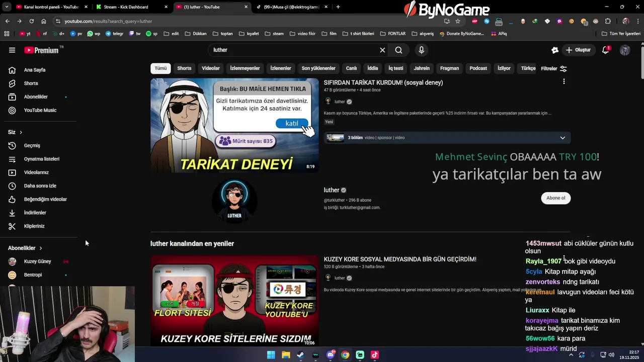The width and height of the screenshot is (644, 362).
Task: Open the Dükkan bookmark folder
Action: point(196,34)
